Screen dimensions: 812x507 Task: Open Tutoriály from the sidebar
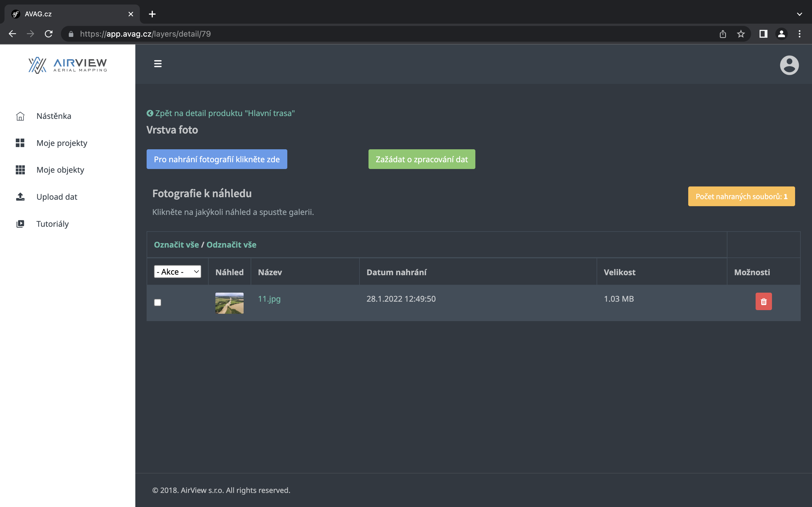52,224
